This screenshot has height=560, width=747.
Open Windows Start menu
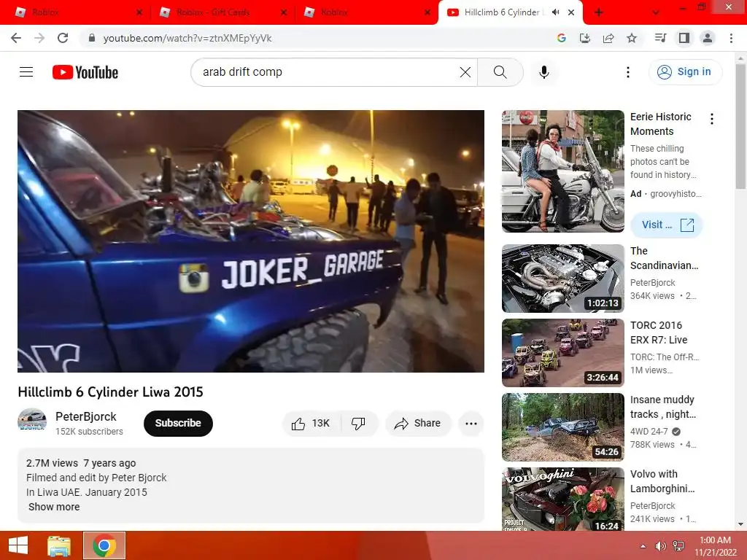click(x=18, y=545)
